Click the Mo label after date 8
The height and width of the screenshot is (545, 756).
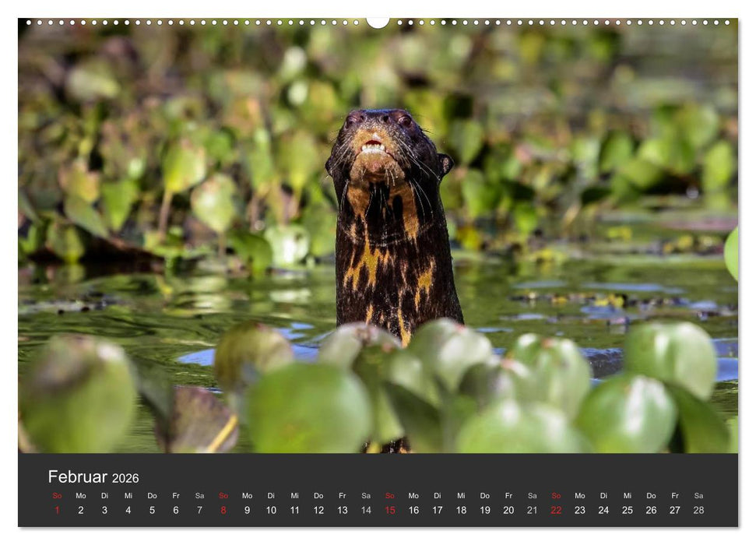point(247,495)
